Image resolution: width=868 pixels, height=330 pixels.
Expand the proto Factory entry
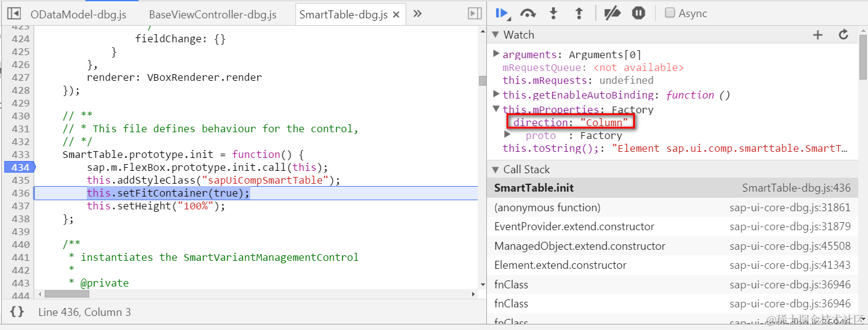[x=507, y=135]
